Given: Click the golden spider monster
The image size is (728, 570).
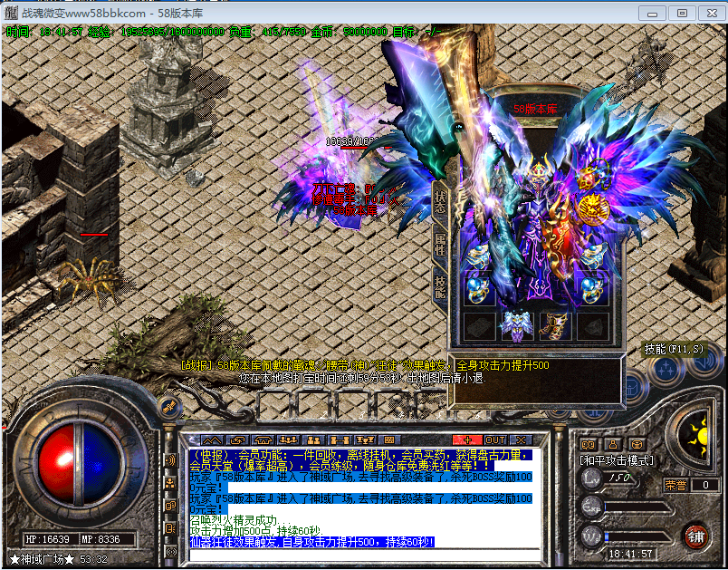Looking at the screenshot, I should pos(90,280).
